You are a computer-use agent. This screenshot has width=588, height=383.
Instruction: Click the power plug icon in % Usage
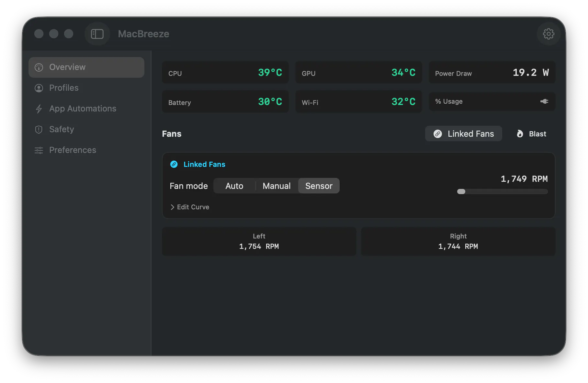pyautogui.click(x=544, y=101)
